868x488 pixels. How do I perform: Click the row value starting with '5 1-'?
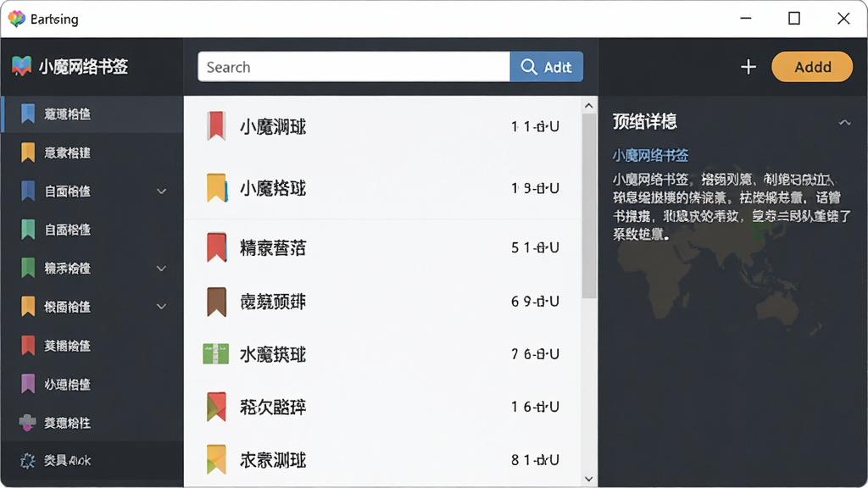pos(535,247)
